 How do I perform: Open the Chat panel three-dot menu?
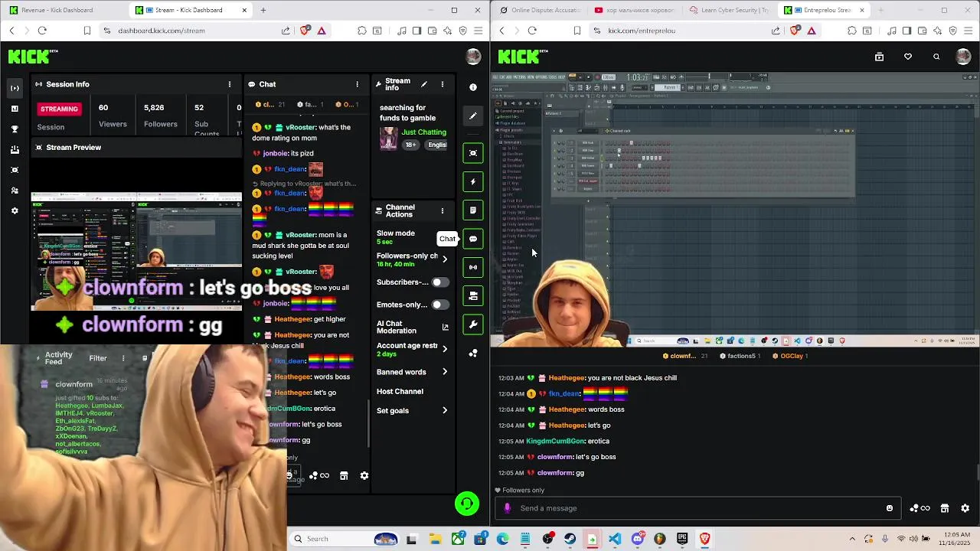[357, 84]
